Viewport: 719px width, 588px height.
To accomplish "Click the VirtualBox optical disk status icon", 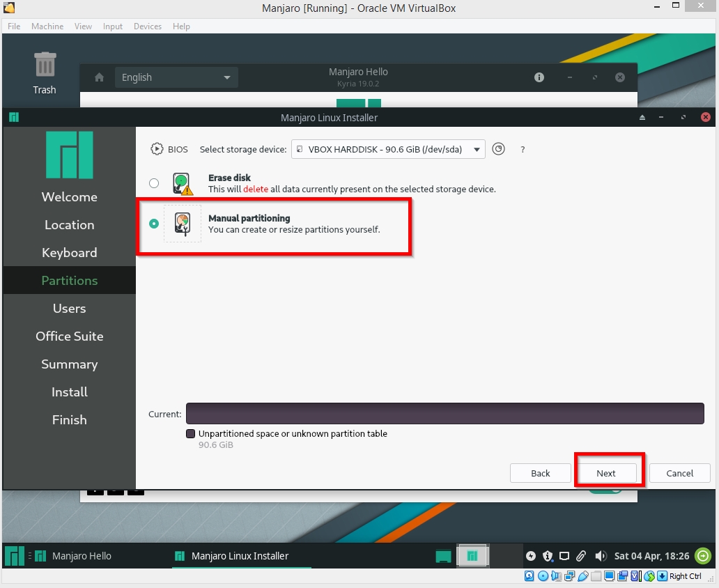I will click(543, 576).
